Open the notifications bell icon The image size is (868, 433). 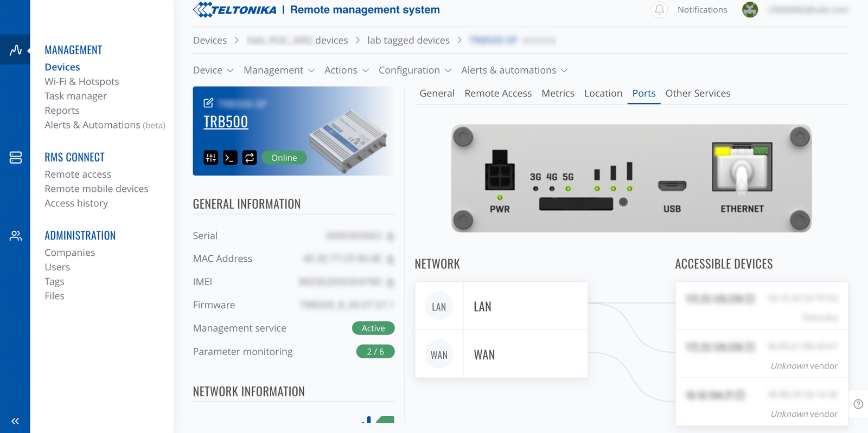coord(659,10)
